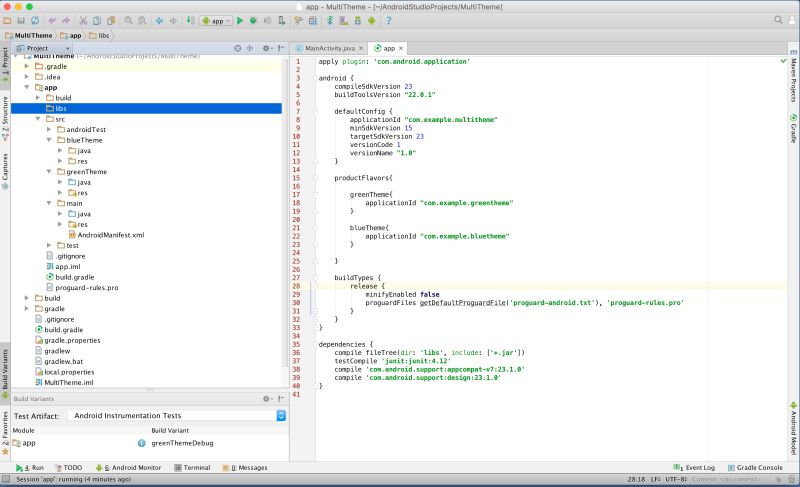Image resolution: width=800 pixels, height=487 pixels.
Task: Select the greenThemeDebug build variant cell
Action: pyautogui.click(x=182, y=443)
